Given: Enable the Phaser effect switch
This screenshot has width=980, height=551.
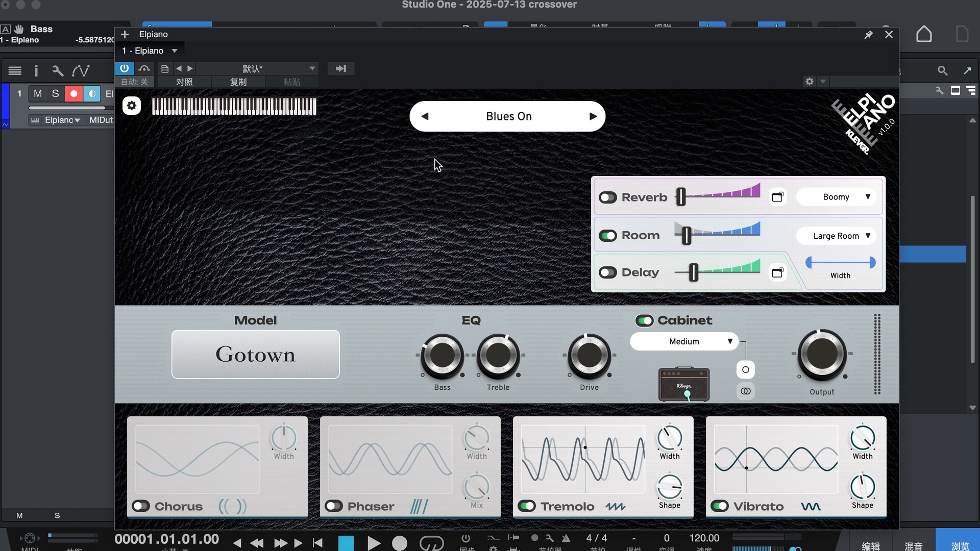Looking at the screenshot, I should [x=334, y=506].
